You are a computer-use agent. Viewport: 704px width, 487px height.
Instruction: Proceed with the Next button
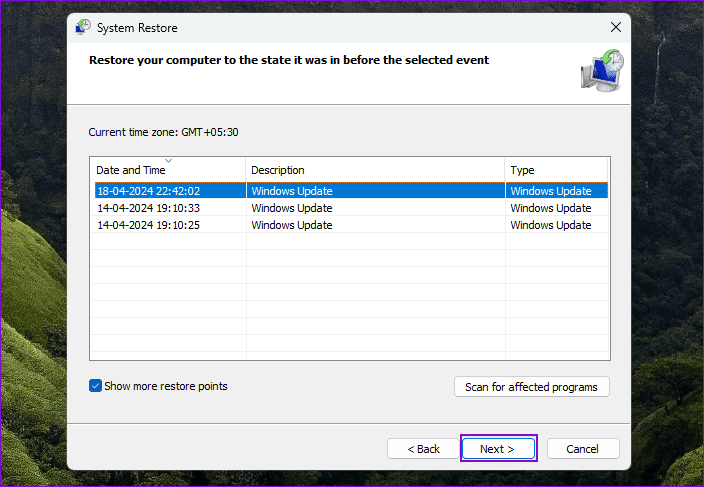(498, 449)
